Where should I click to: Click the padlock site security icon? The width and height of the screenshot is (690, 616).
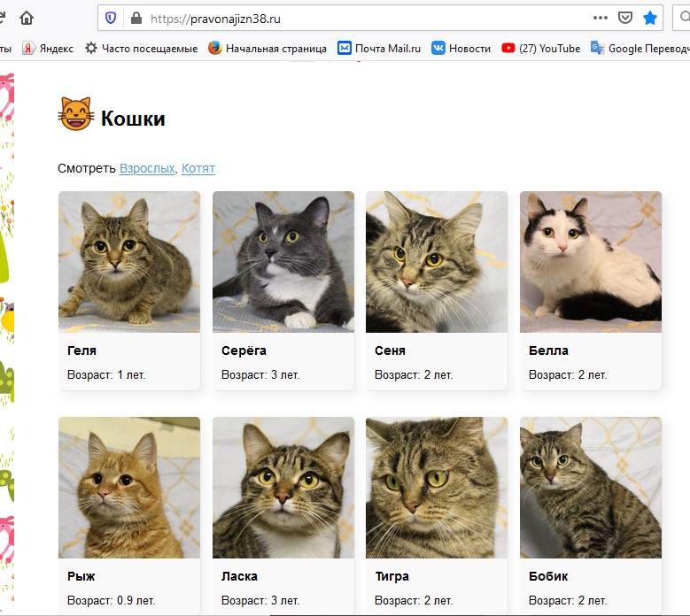click(136, 18)
